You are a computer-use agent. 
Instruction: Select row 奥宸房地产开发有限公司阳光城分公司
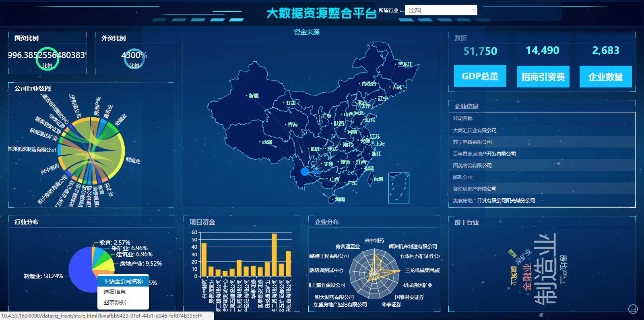542,201
